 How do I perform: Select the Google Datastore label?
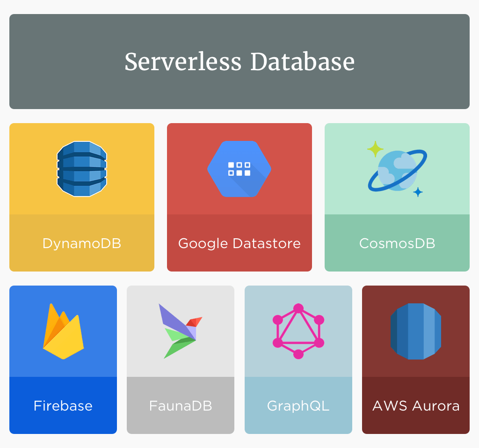(239, 244)
